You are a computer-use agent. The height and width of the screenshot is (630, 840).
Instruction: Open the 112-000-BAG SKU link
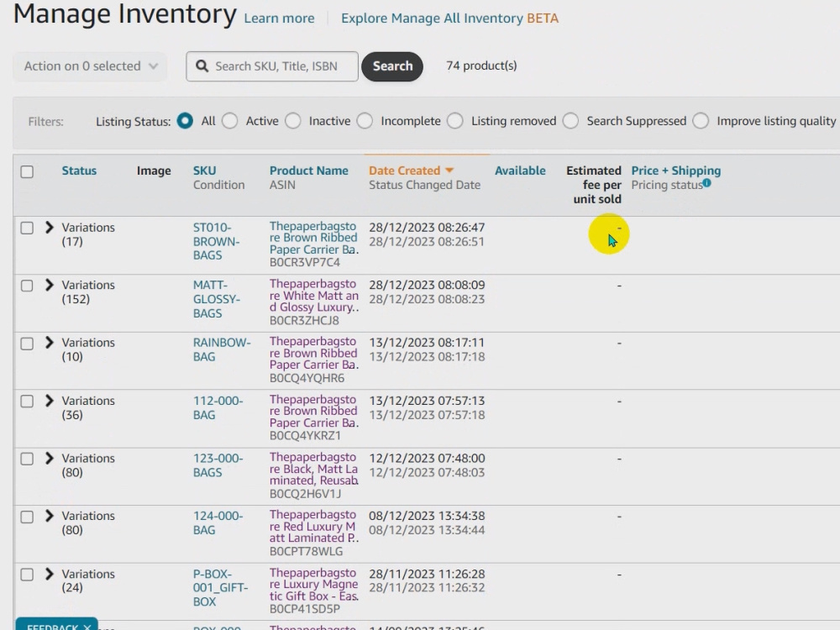[218, 407]
